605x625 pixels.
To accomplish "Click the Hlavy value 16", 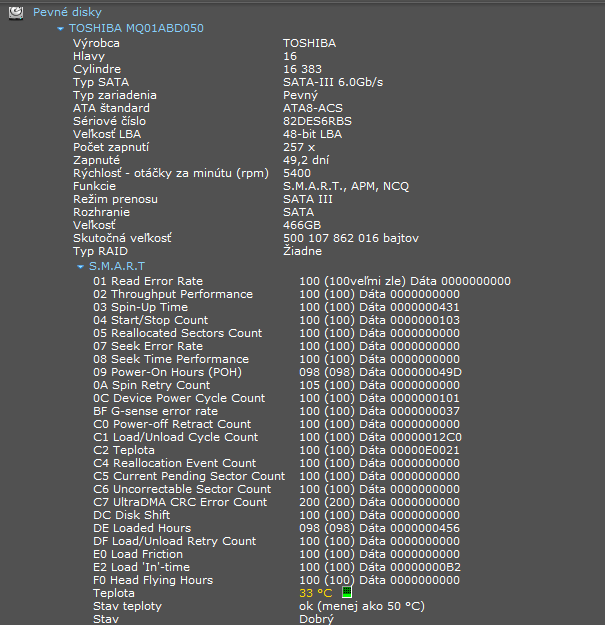I will point(290,56).
